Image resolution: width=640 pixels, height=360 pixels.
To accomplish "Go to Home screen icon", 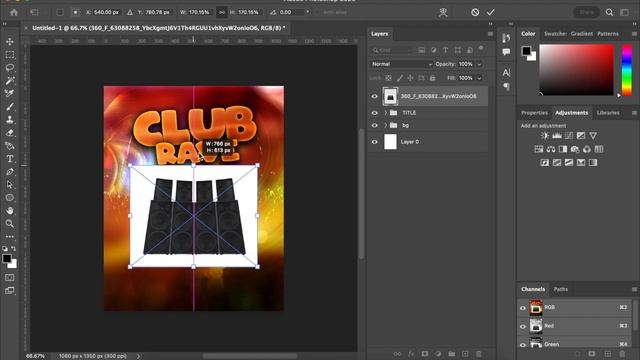I will tap(14, 13).
